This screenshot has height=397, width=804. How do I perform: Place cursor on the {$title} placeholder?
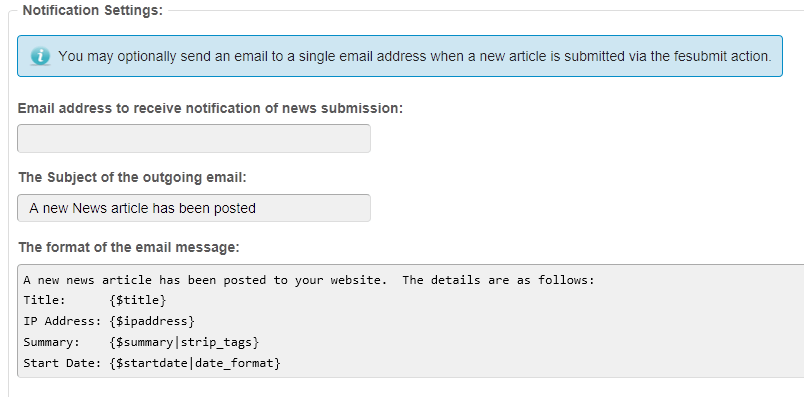(x=137, y=300)
